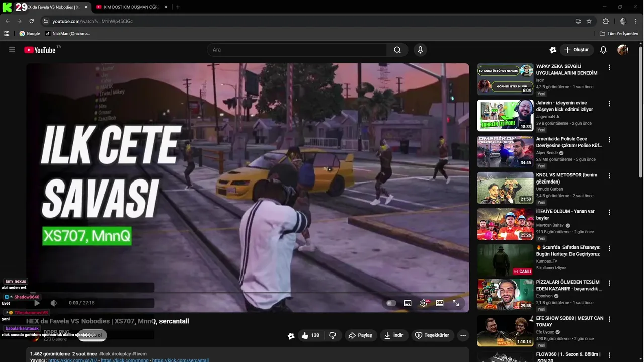Open the notifications bell

click(603, 50)
